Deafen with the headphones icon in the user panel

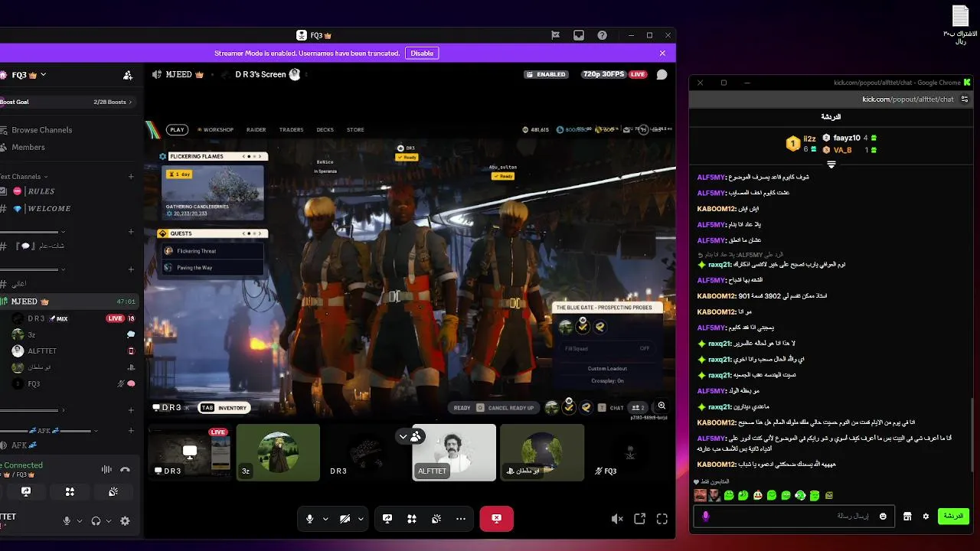pos(96,520)
